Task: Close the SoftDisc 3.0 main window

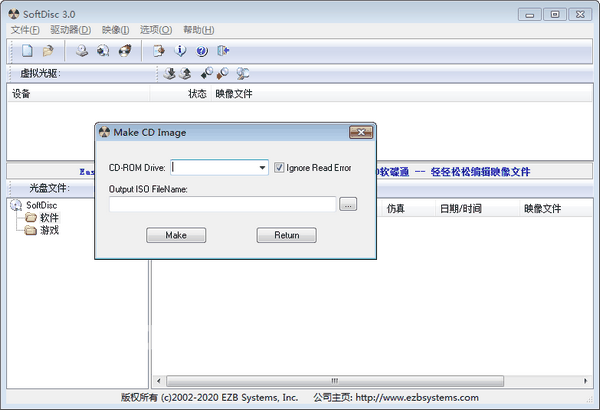Action: (580, 15)
